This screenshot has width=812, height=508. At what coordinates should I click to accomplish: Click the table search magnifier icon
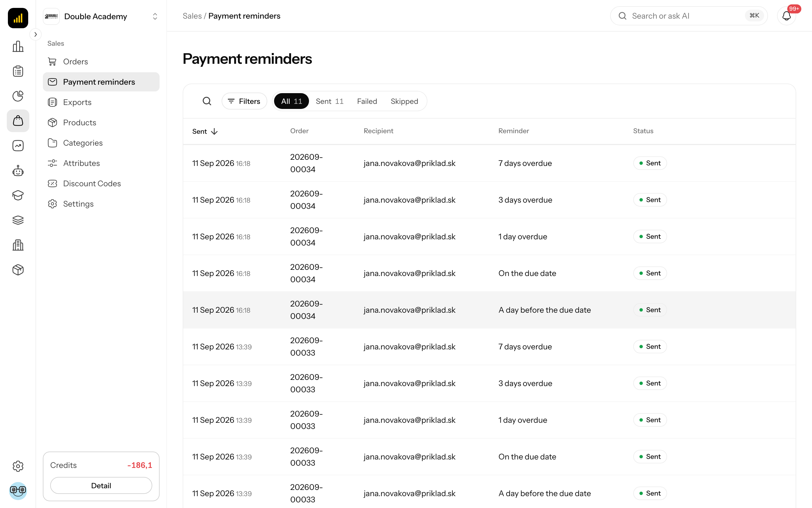tap(207, 101)
